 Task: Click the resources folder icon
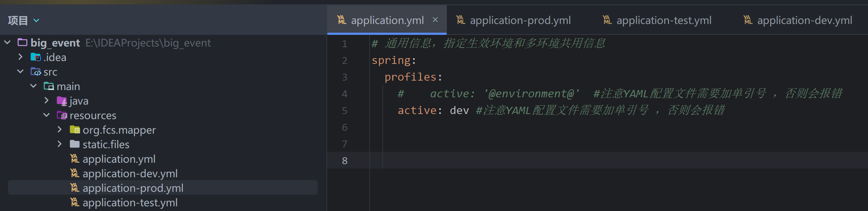pos(62,115)
